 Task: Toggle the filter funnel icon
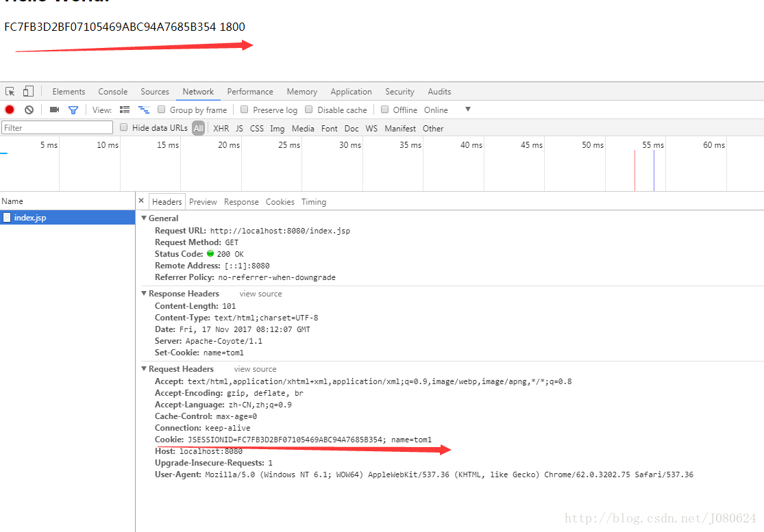(x=73, y=110)
